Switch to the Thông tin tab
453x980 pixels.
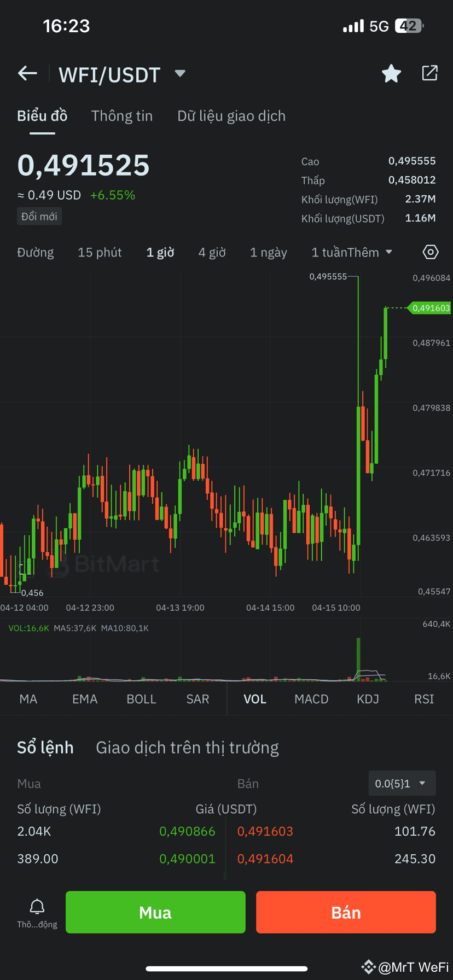pyautogui.click(x=122, y=116)
